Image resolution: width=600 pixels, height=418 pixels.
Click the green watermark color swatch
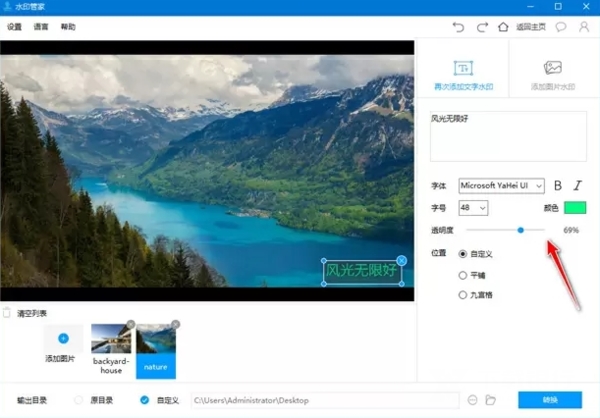pyautogui.click(x=574, y=207)
